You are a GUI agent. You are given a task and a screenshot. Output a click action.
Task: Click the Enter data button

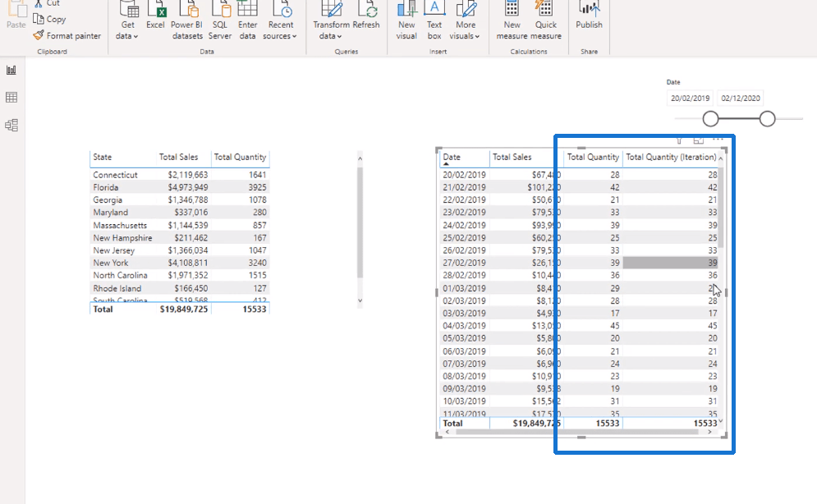(247, 21)
